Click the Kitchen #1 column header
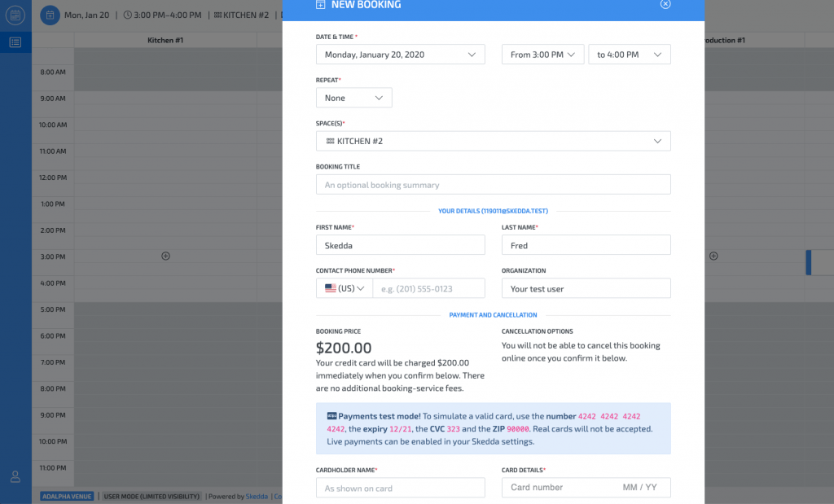The width and height of the screenshot is (834, 504). tap(165, 40)
